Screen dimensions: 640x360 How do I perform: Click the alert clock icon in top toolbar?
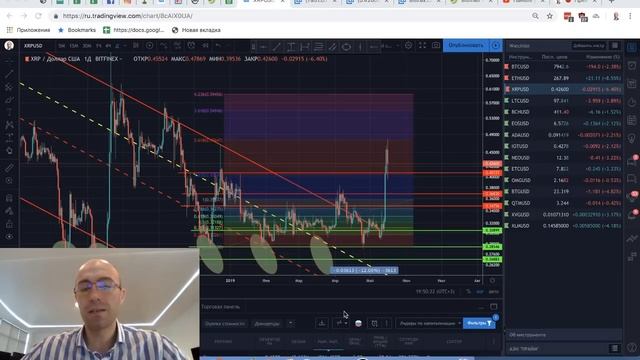[191, 46]
